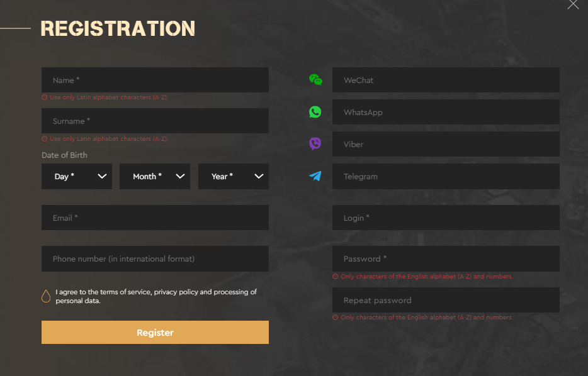
Task: Open the Day dropdown
Action: (x=77, y=177)
